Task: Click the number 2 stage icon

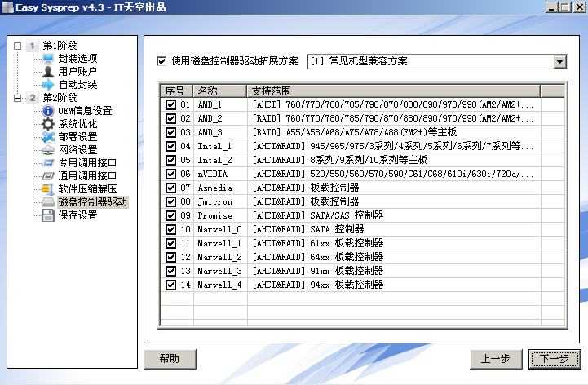Action: pos(33,98)
